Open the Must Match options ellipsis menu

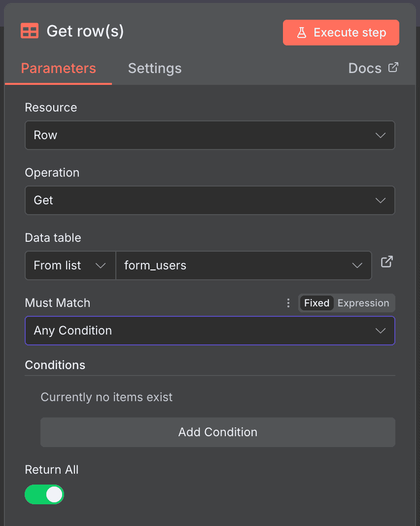point(288,303)
